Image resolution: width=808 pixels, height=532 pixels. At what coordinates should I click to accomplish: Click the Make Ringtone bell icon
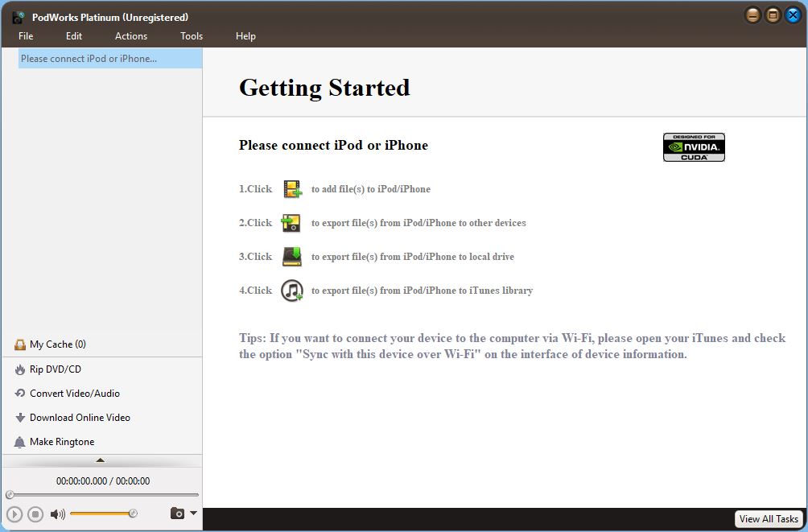click(x=19, y=442)
